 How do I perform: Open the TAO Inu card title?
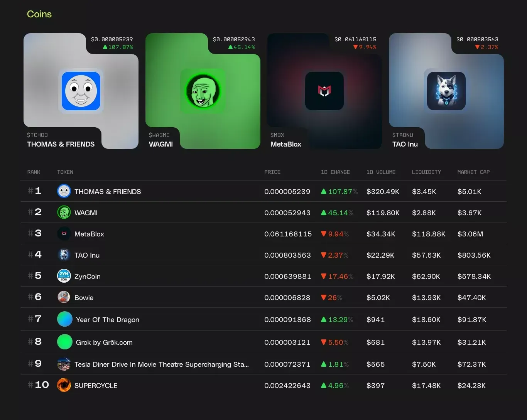405,144
